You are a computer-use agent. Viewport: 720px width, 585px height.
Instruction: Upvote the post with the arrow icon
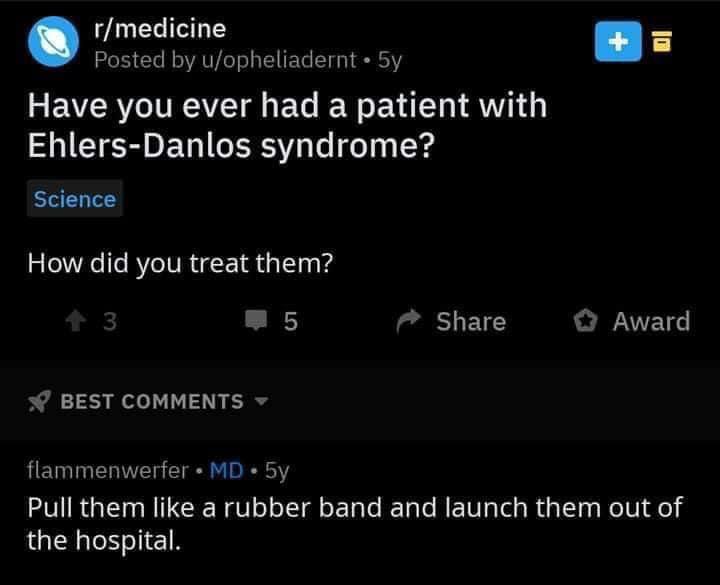pyautogui.click(x=76, y=321)
